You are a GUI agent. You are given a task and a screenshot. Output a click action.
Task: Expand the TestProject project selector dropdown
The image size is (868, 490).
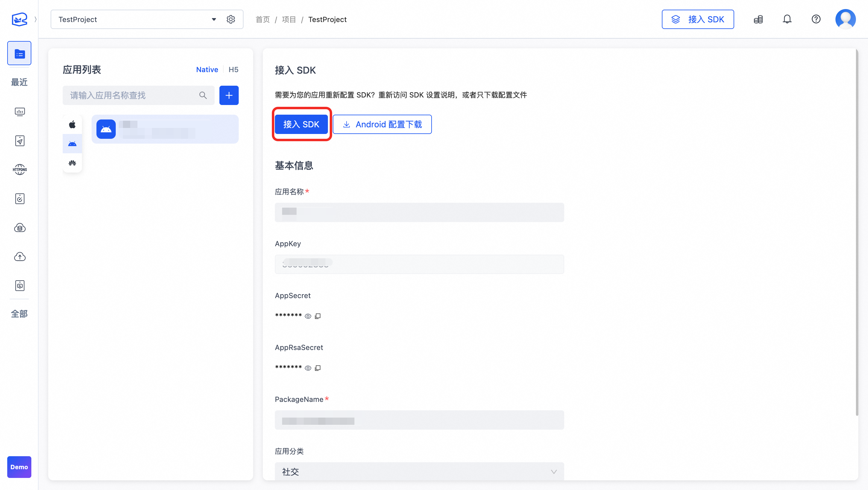coord(214,19)
